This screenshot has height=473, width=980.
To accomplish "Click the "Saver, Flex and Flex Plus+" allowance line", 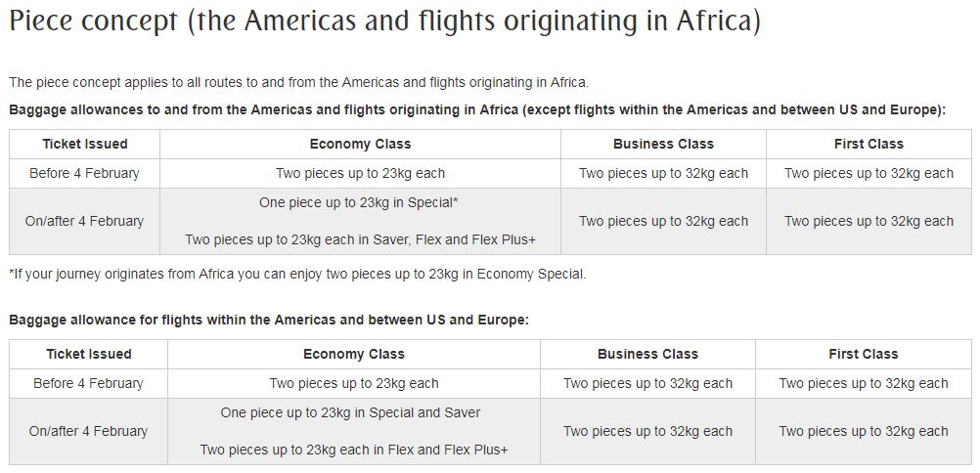I will (360, 239).
